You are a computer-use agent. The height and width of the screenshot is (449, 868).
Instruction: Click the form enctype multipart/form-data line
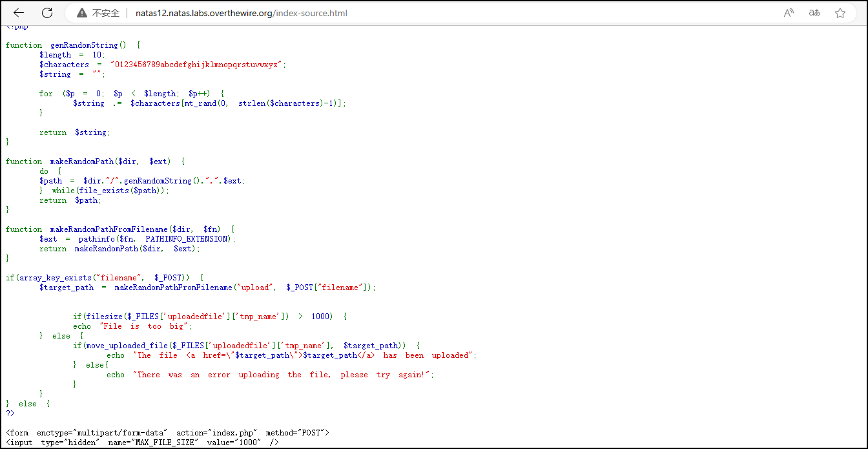pos(167,432)
